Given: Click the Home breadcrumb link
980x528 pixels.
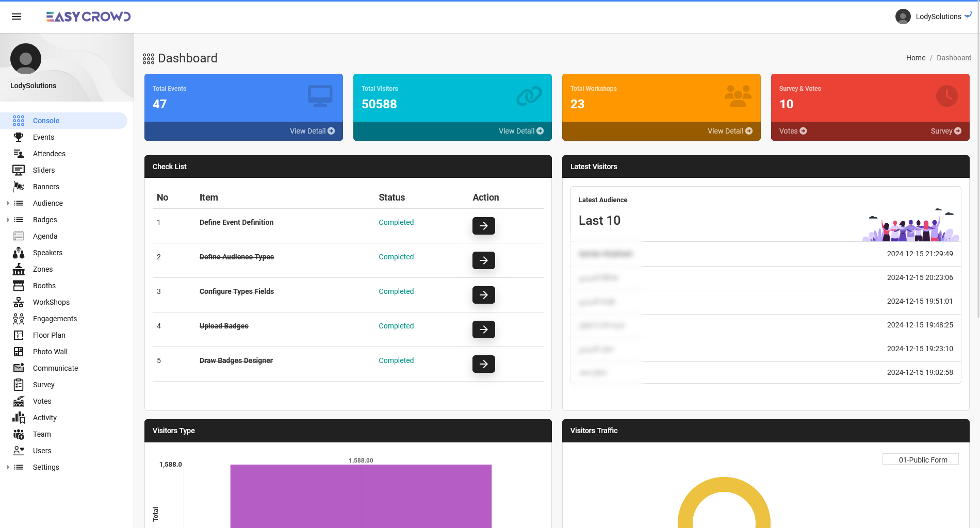Looking at the screenshot, I should pyautogui.click(x=916, y=58).
